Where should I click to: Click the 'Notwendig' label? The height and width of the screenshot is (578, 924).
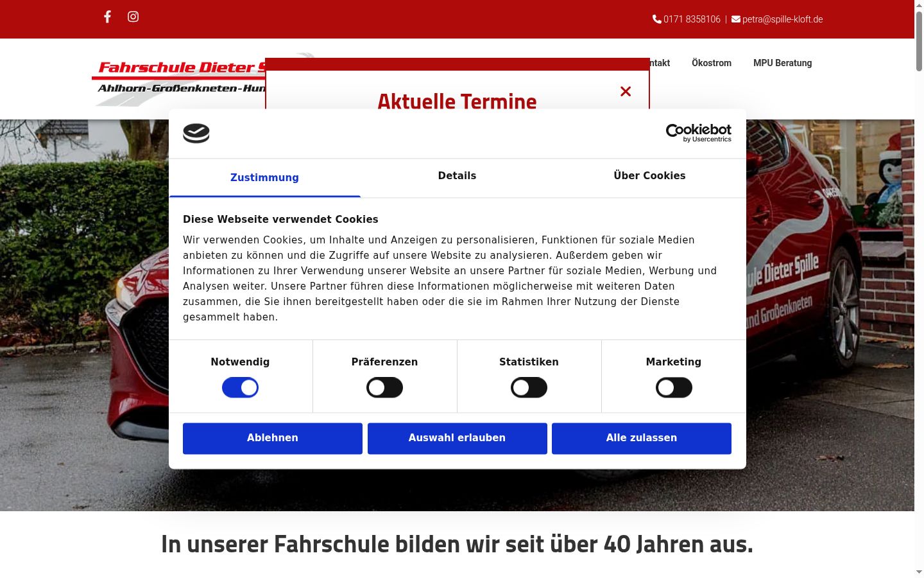240,362
